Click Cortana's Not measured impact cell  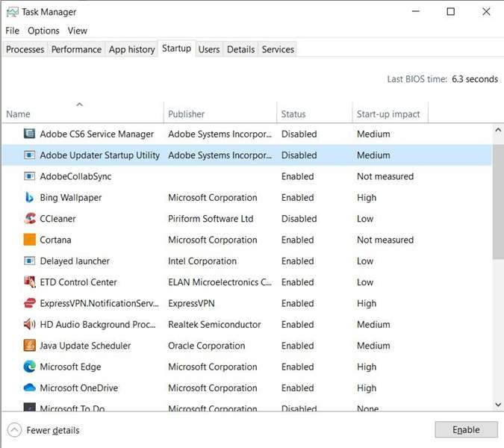[385, 240]
